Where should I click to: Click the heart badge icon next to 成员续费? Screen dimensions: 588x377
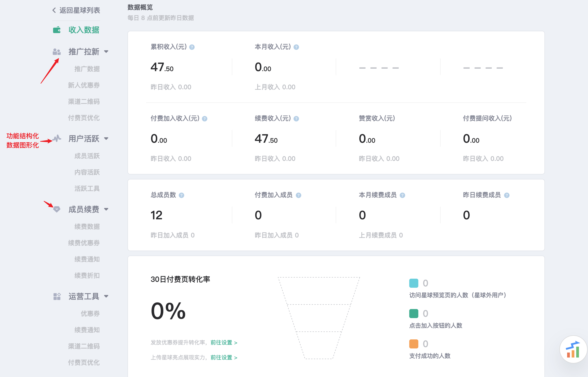(57, 209)
